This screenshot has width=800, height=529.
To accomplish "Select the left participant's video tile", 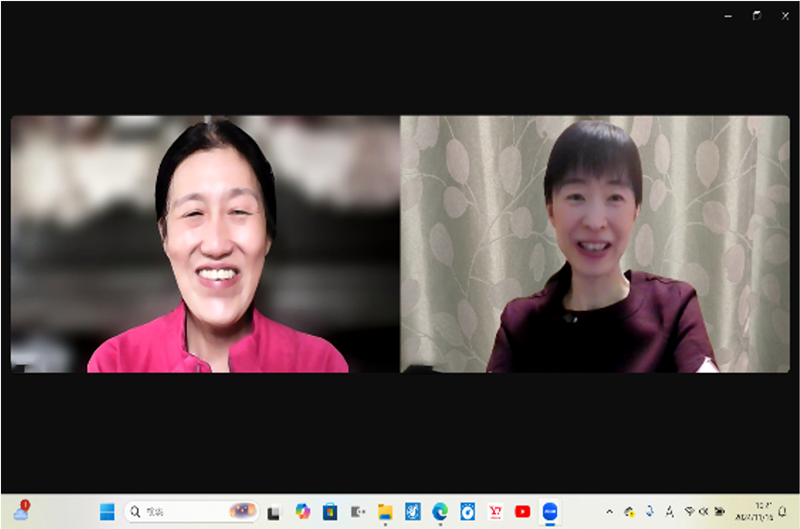I will [205, 244].
